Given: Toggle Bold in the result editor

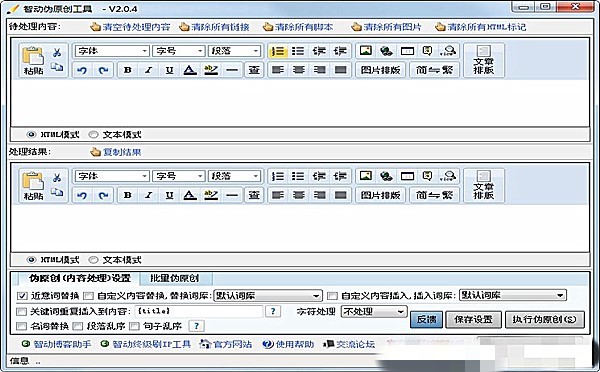Looking at the screenshot, I should point(128,195).
